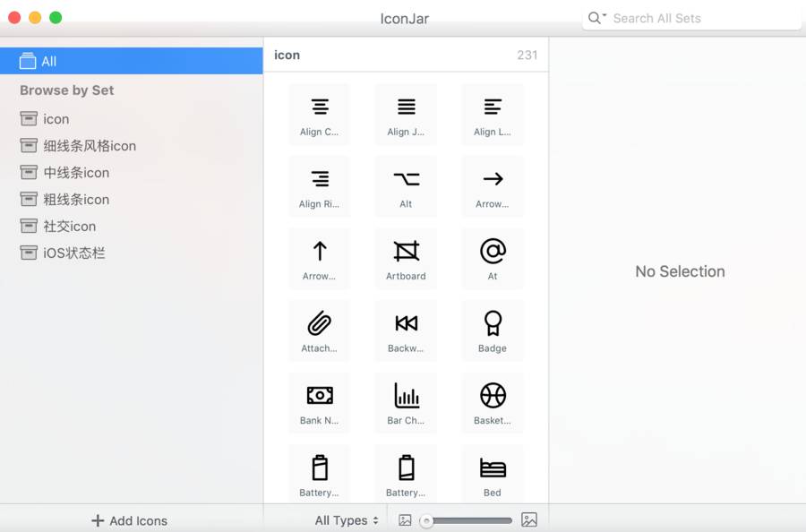Image resolution: width=806 pixels, height=532 pixels.
Task: Click the large thumbnail size icon
Action: point(529,519)
